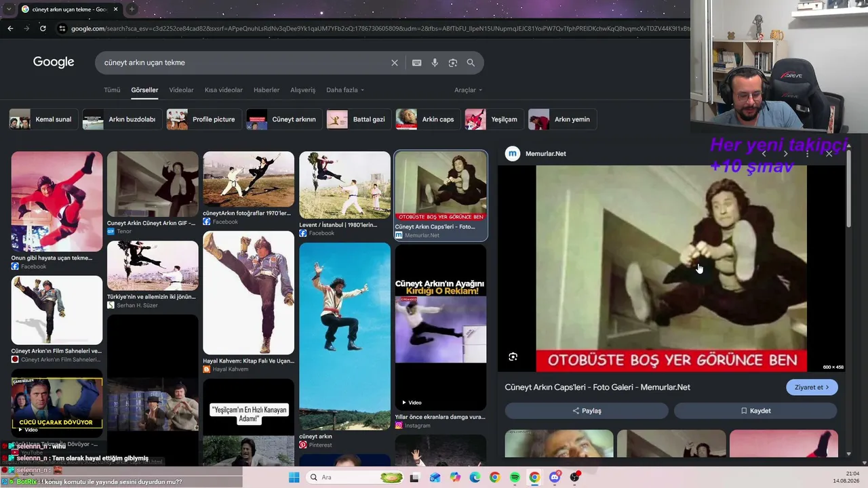Open OBS Studio from the taskbar
868x488 pixels.
tap(575, 477)
